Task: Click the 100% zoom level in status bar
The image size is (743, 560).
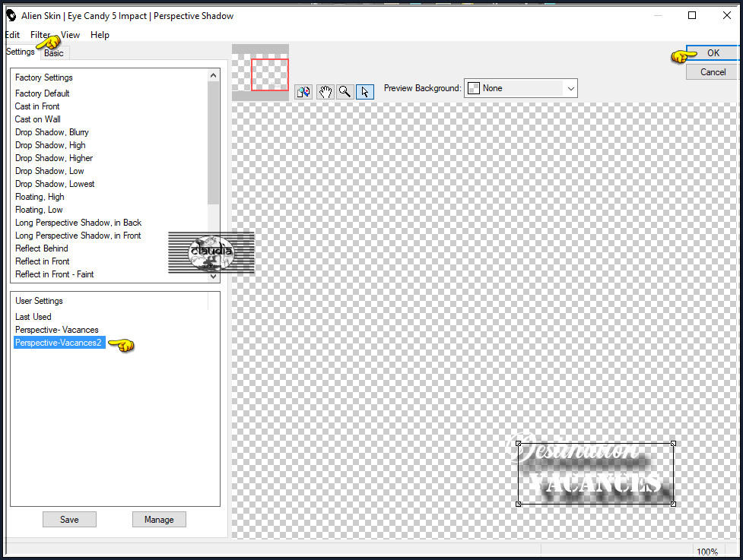Action: click(x=707, y=552)
